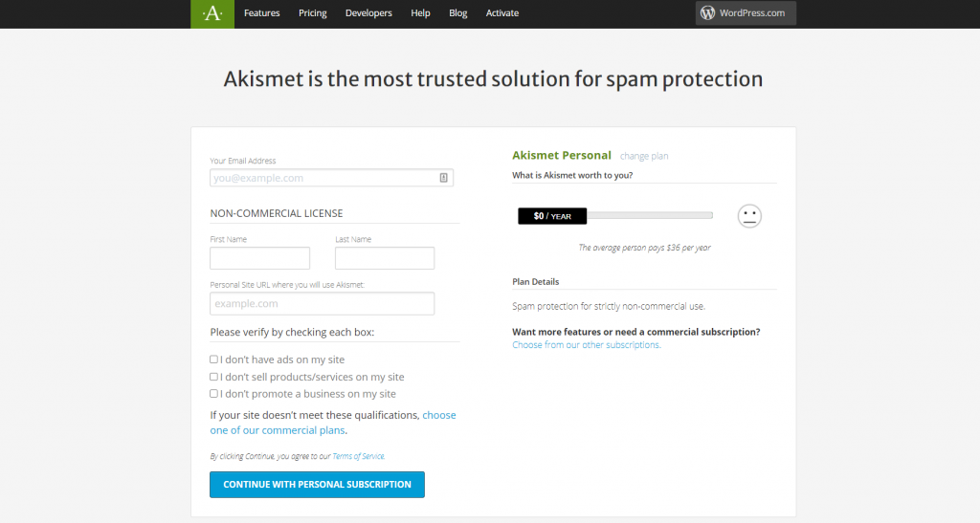Click the neutral face emoticon
Viewport: 980px width, 523px height.
(x=749, y=216)
